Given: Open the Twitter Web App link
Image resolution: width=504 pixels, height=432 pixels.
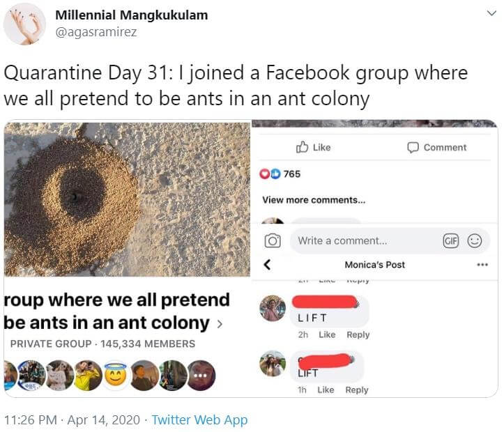Looking at the screenshot, I should click(199, 419).
